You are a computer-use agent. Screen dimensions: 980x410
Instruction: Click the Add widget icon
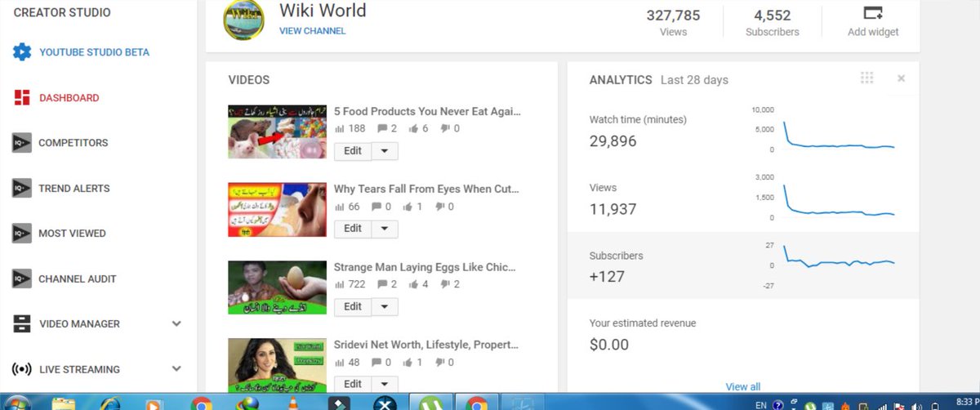click(x=873, y=13)
